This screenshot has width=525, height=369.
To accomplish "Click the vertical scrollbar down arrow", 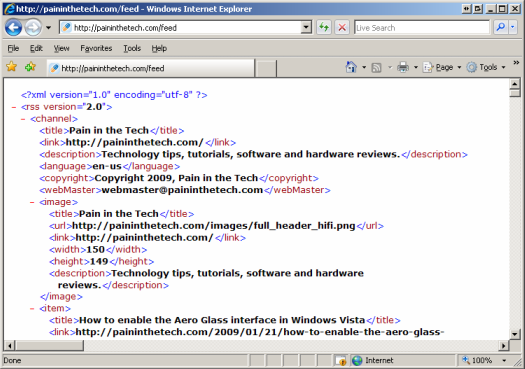I will tap(514, 334).
